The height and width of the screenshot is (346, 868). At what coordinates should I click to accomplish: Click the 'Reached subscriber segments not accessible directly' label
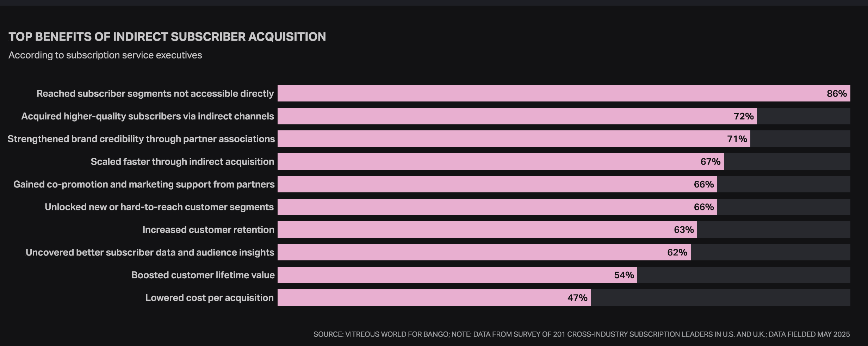(155, 94)
